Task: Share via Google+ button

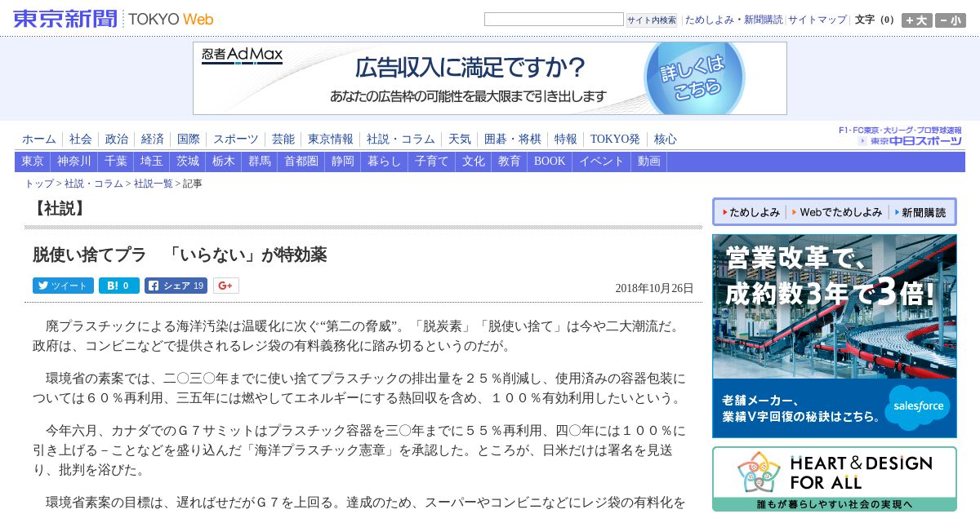Action: click(x=226, y=286)
